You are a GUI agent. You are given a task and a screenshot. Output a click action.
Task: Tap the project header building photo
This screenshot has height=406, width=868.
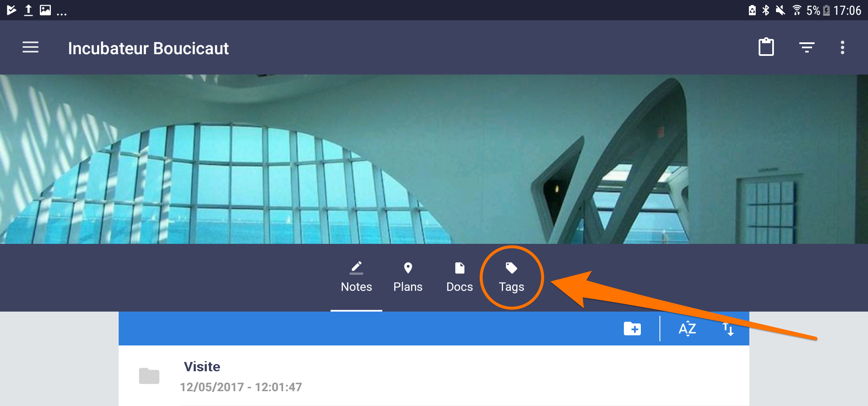pyautogui.click(x=434, y=159)
